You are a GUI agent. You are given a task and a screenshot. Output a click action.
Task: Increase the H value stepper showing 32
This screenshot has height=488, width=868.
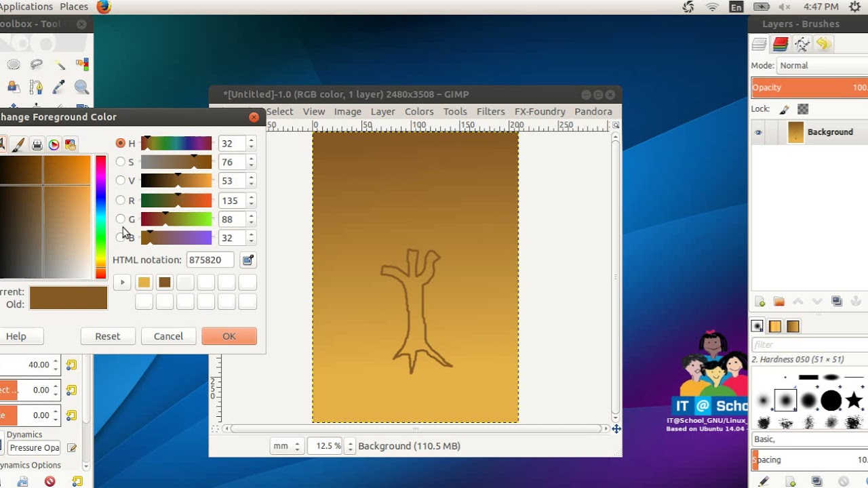[251, 140]
